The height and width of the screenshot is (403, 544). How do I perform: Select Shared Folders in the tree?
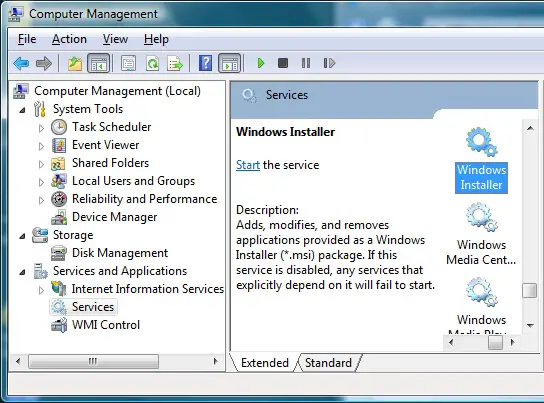click(x=110, y=163)
